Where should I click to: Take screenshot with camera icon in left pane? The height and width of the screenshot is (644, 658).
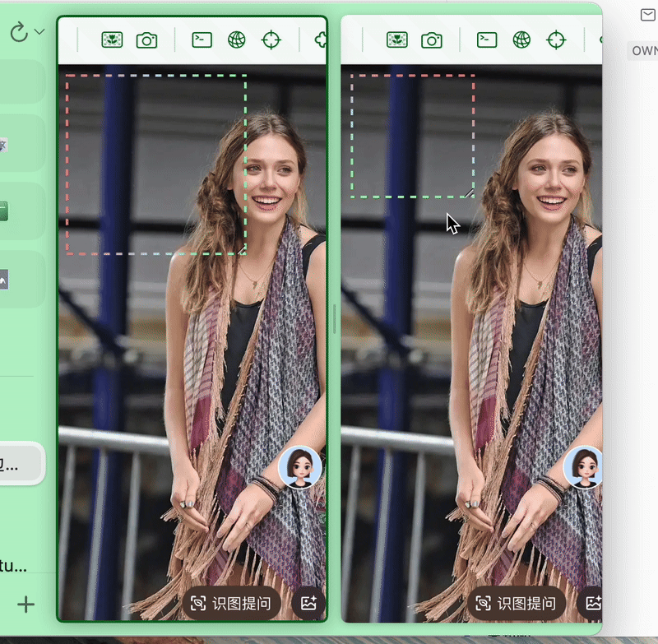pyautogui.click(x=146, y=40)
